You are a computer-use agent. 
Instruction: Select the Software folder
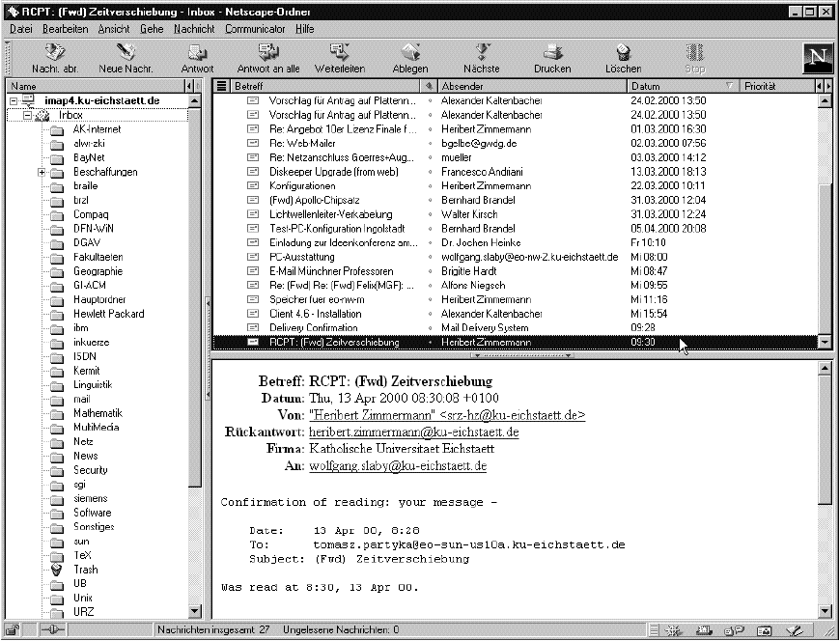(92, 513)
